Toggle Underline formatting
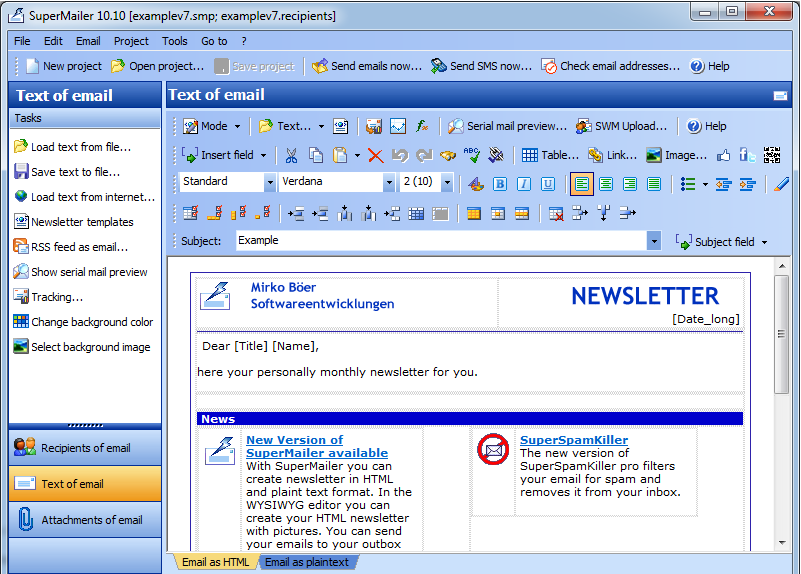This screenshot has width=801, height=574. coord(548,184)
